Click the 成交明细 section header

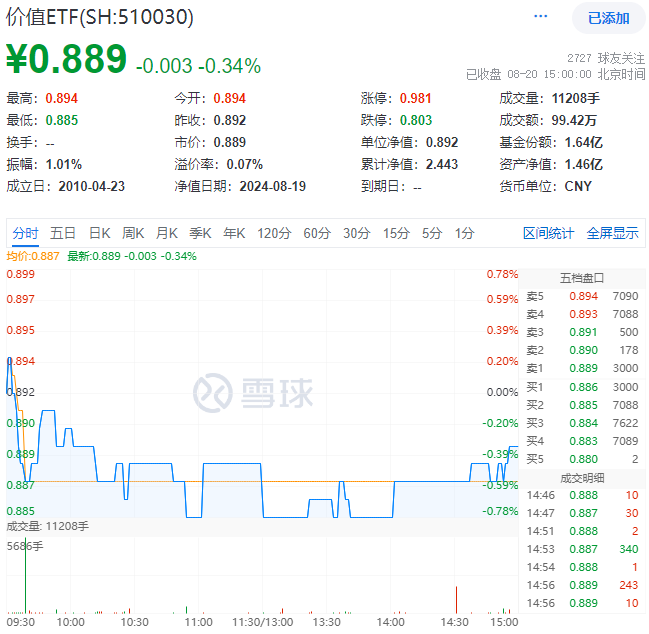click(x=582, y=478)
